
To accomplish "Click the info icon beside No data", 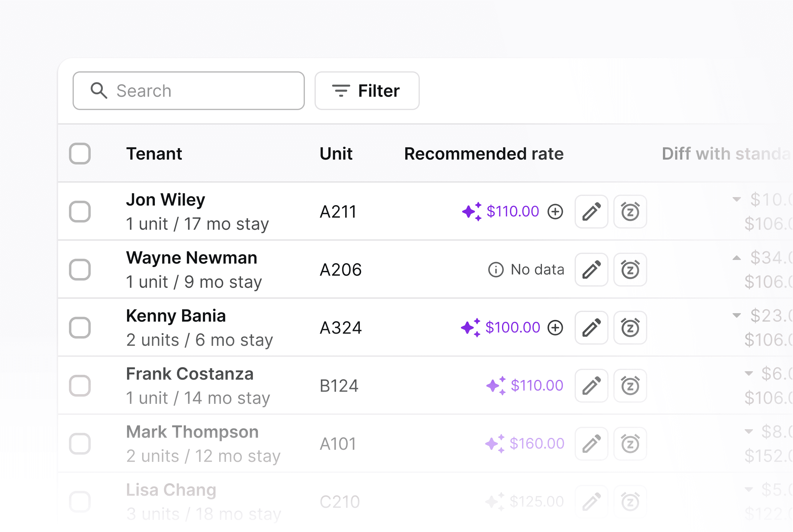I will coord(496,270).
